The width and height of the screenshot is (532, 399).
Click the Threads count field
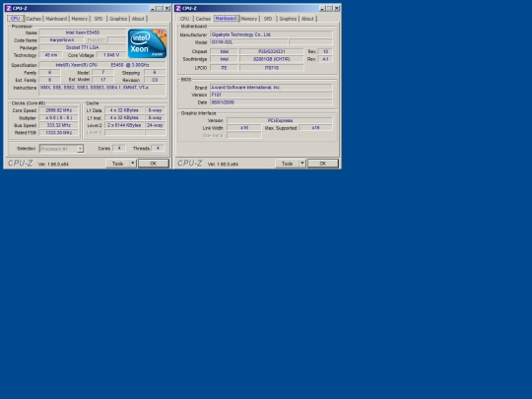158,148
